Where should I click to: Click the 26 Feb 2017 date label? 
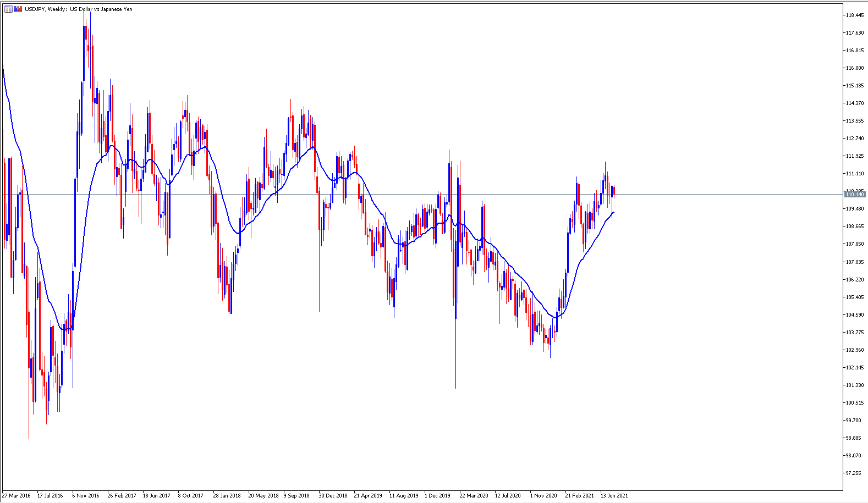click(122, 496)
